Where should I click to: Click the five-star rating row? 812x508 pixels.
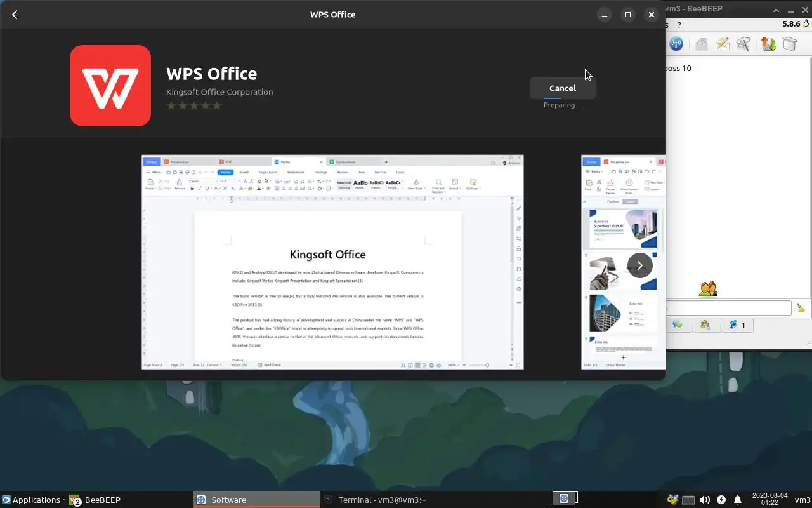[194, 105]
